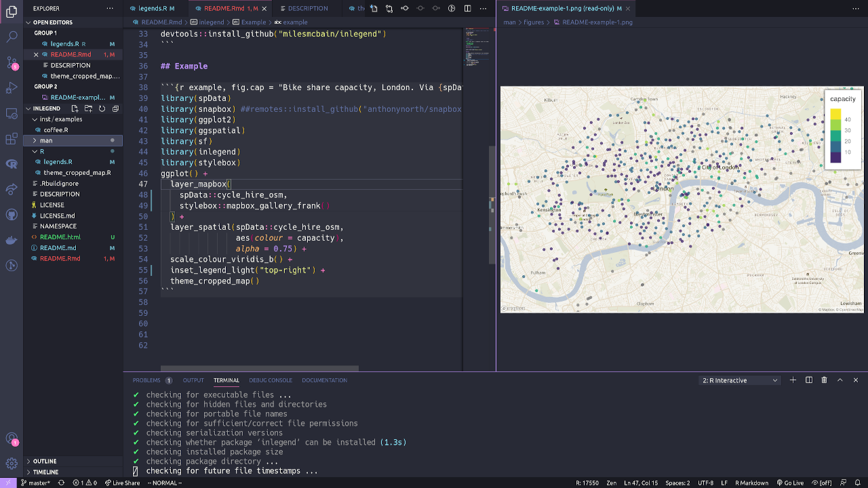Select the R extension icon in the activity bar

11,163
